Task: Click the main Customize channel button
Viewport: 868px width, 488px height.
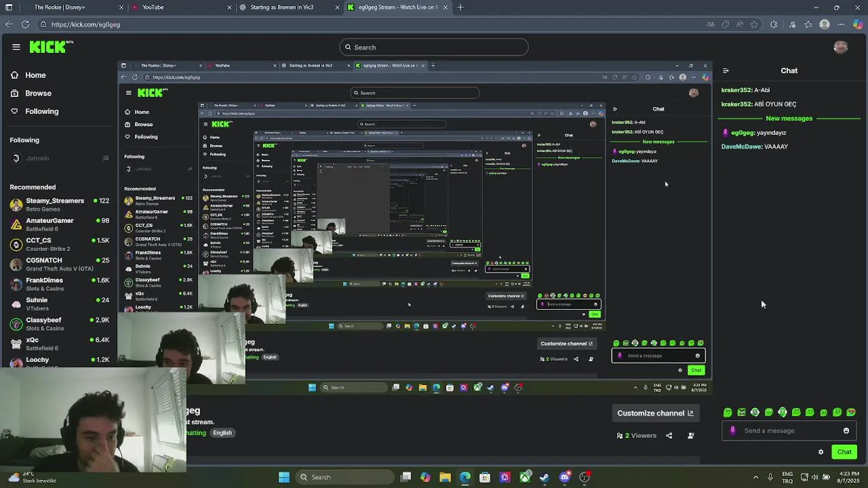Action: [655, 413]
